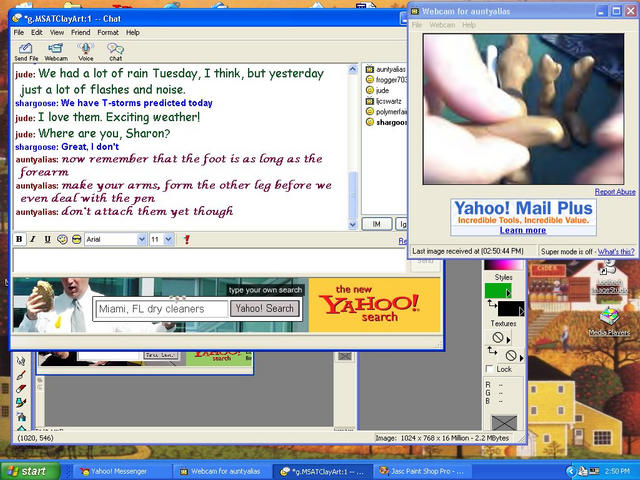Open the Format menu
This screenshot has width=640, height=480.
(x=108, y=32)
